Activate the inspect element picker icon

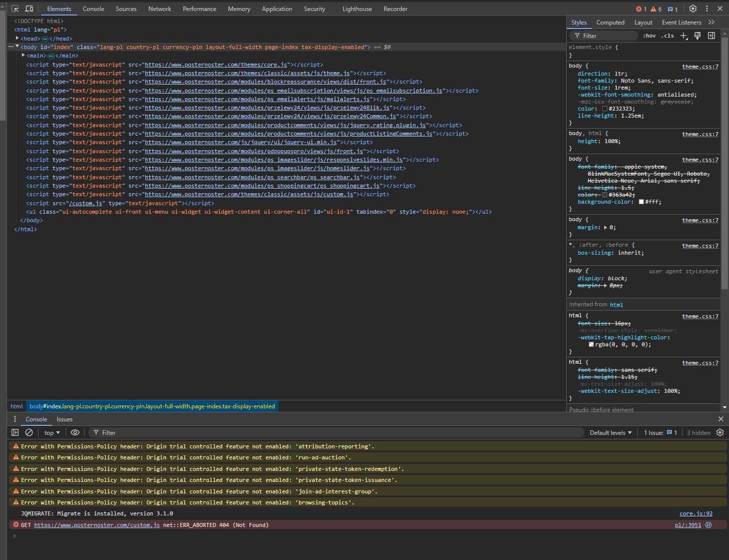(15, 9)
